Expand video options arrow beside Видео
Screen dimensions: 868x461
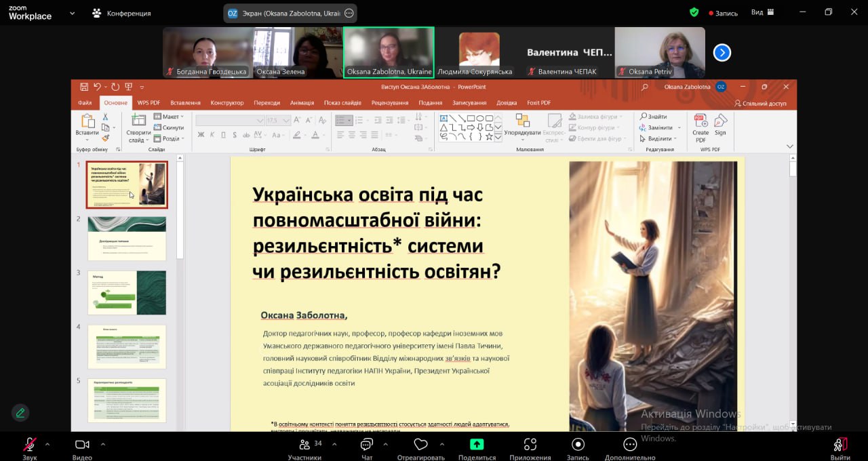click(103, 444)
